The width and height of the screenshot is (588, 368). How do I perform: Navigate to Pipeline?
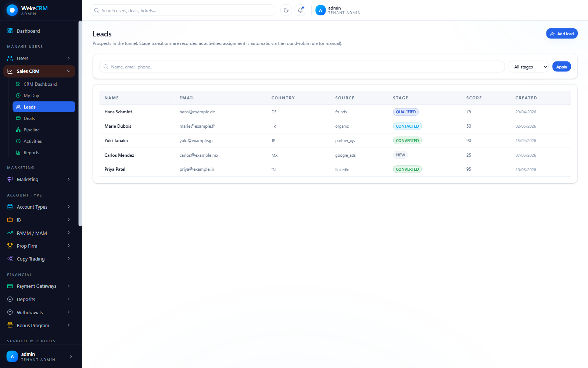(x=44, y=130)
